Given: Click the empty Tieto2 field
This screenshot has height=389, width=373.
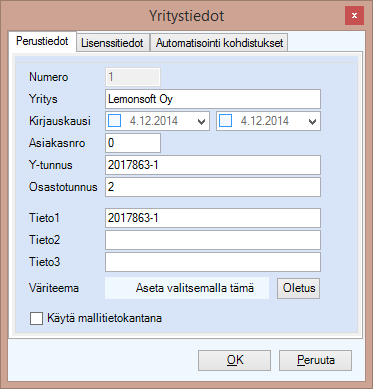Looking at the screenshot, I should 213,240.
